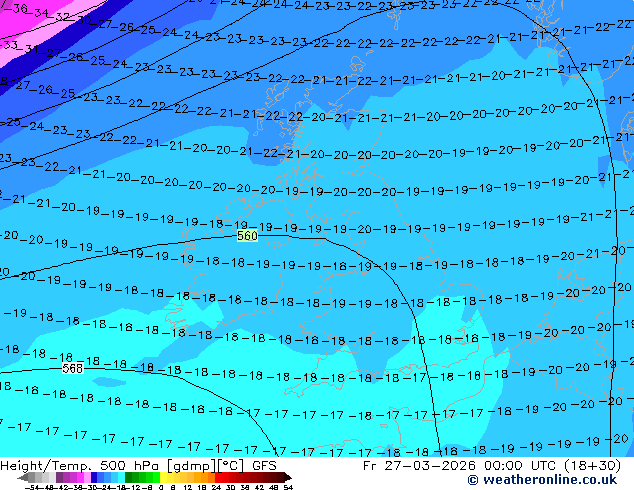The image size is (634, 490).
Task: Select the 'Height/Temp. 500 hPa' map title
Action: [x=80, y=466]
